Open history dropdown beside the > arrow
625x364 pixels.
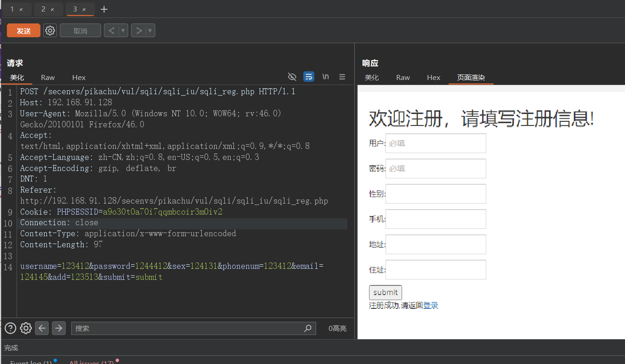tap(150, 31)
